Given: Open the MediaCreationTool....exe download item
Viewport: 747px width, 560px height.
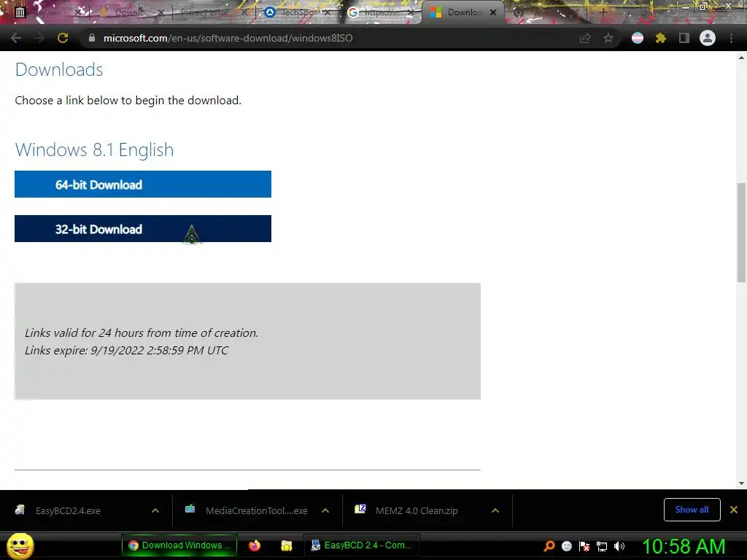Looking at the screenshot, I should point(256,510).
